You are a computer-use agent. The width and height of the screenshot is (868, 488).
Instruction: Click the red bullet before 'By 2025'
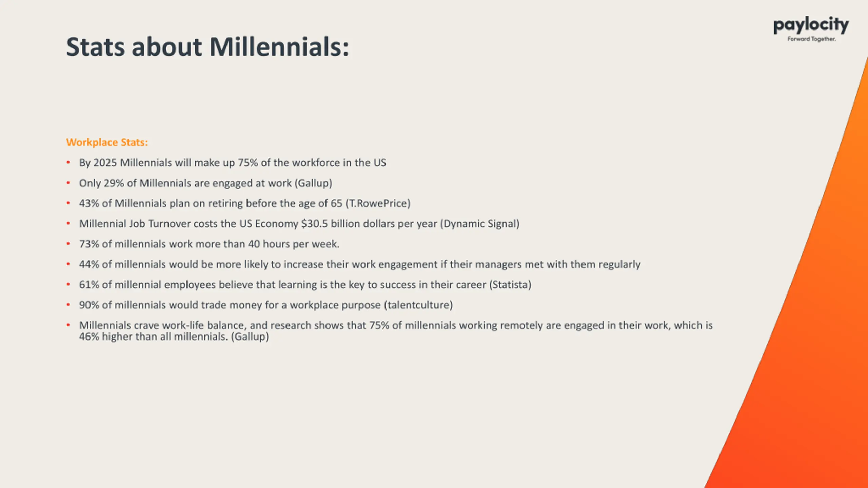68,162
